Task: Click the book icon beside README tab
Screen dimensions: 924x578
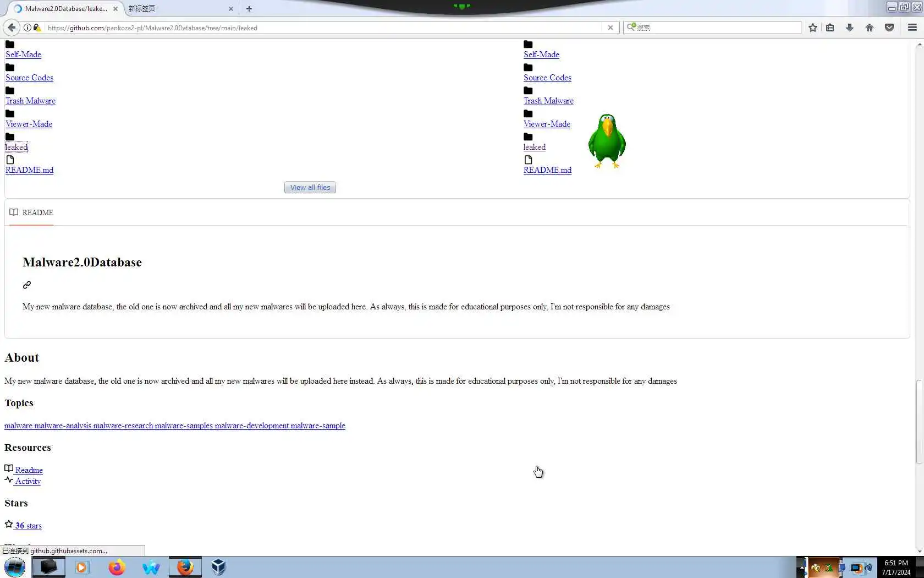Action: (x=14, y=212)
